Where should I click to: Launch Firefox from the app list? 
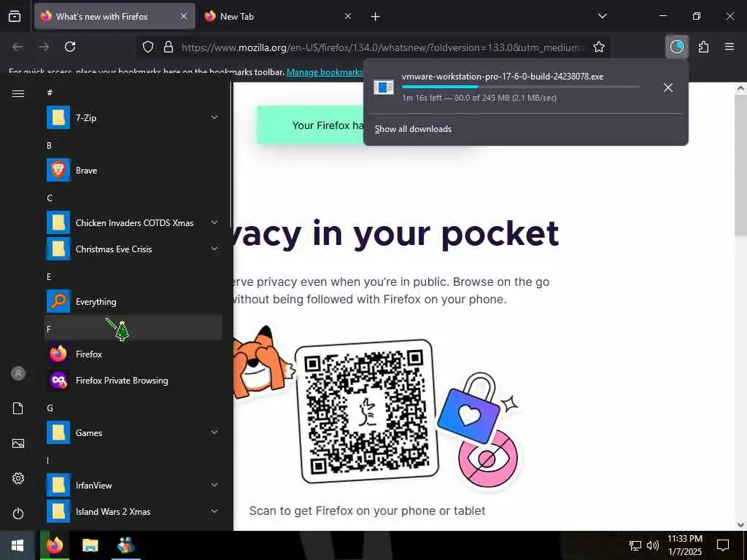133,354
